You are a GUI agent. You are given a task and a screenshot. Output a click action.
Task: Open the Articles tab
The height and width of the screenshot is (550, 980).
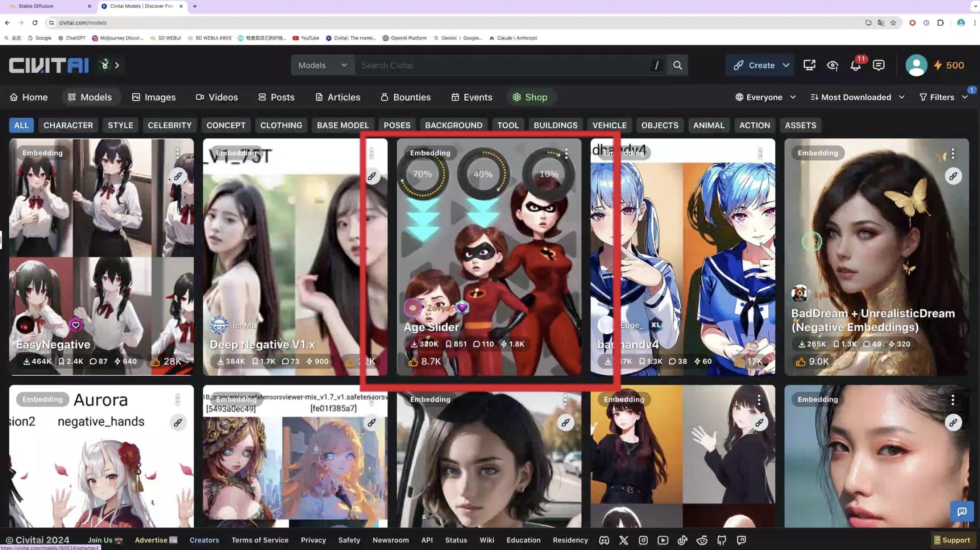(x=338, y=97)
